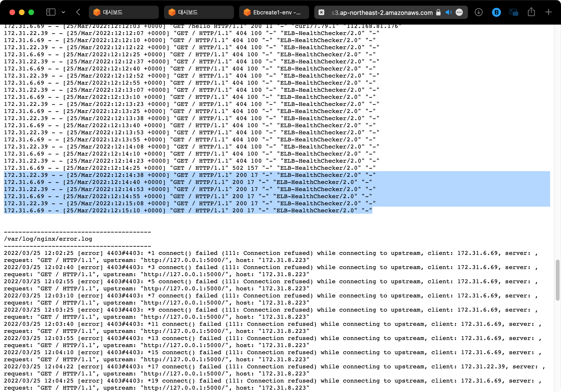Click the s3.ap-northeast-2.amazonaws.com address field
The height and width of the screenshot is (392, 561).
(x=381, y=13)
